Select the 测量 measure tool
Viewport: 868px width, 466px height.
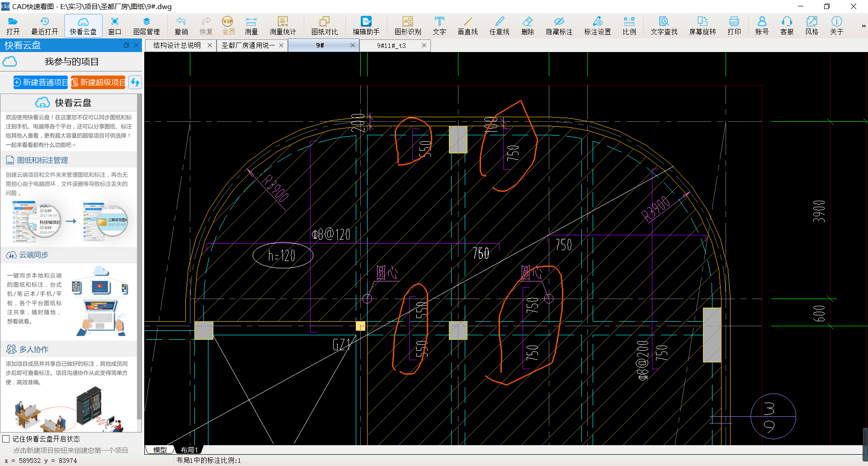251,26
